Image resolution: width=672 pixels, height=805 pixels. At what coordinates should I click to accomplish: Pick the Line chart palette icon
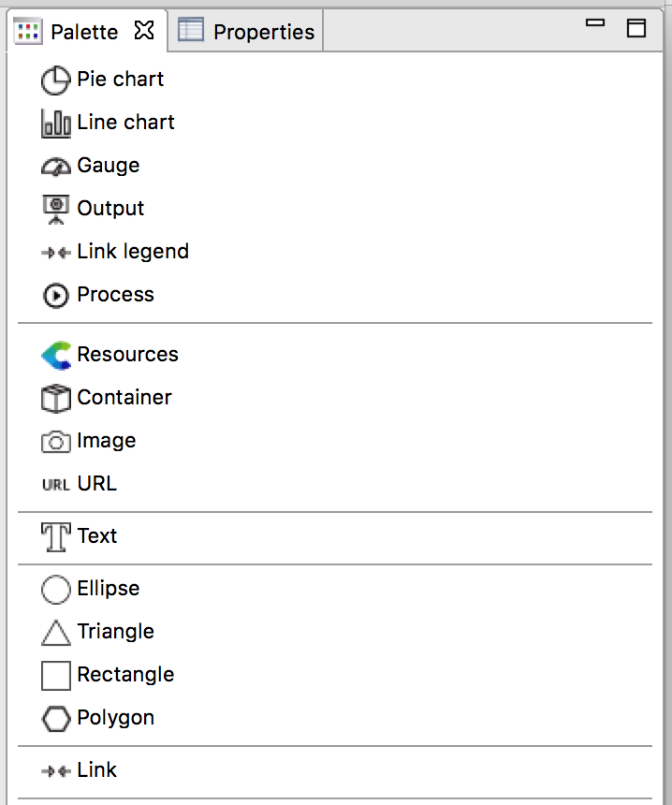[56, 124]
